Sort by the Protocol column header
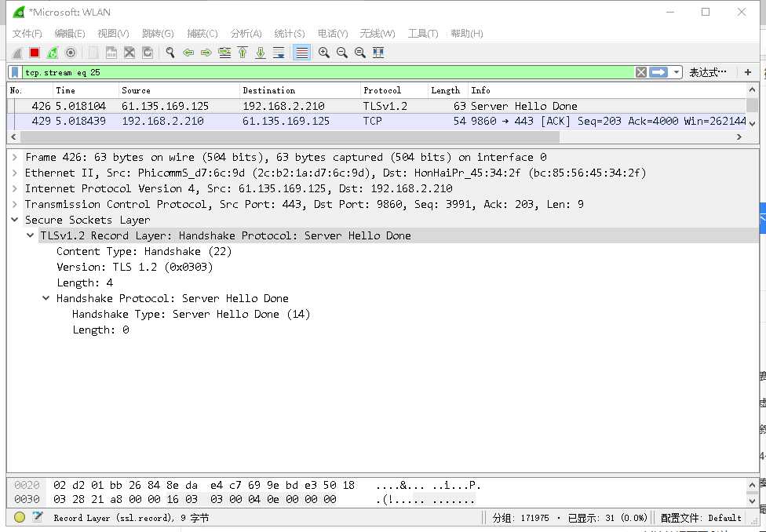The width and height of the screenshot is (766, 532). pos(394,90)
